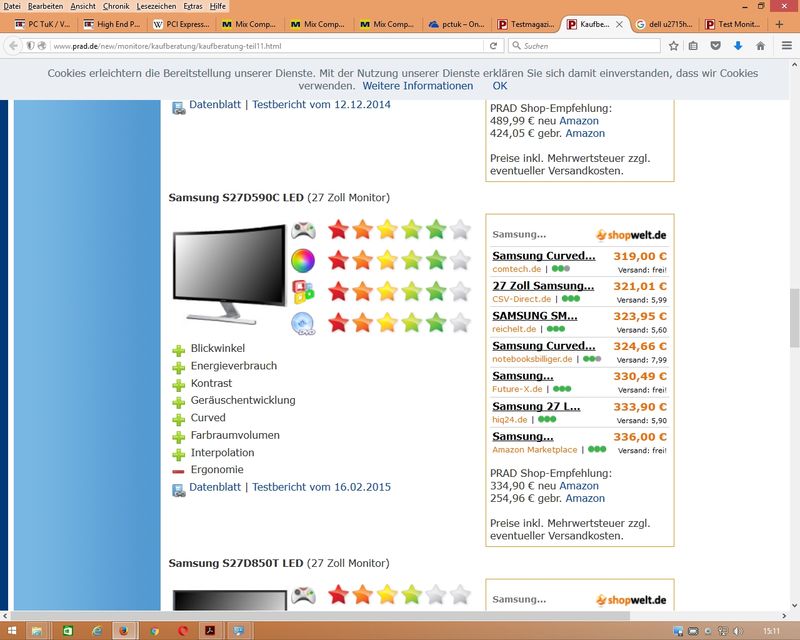800x640 pixels.
Task: Click the Weitere Informationen cookie link
Action: [418, 86]
